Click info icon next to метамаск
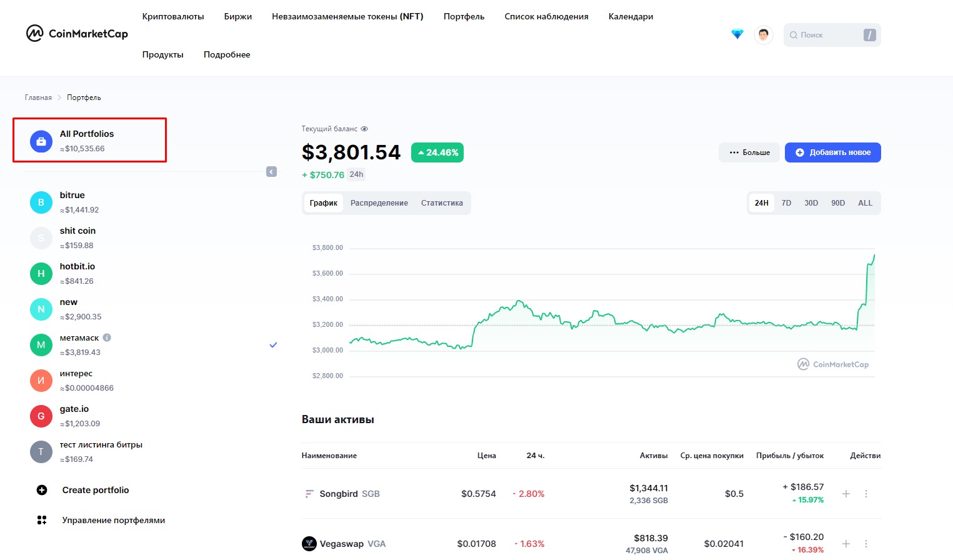 (x=107, y=337)
